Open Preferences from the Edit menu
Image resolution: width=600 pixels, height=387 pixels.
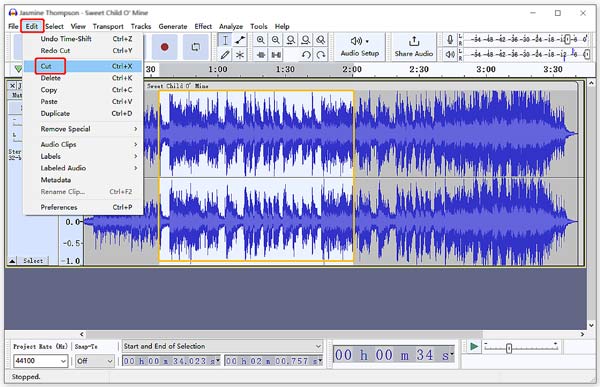point(83,207)
